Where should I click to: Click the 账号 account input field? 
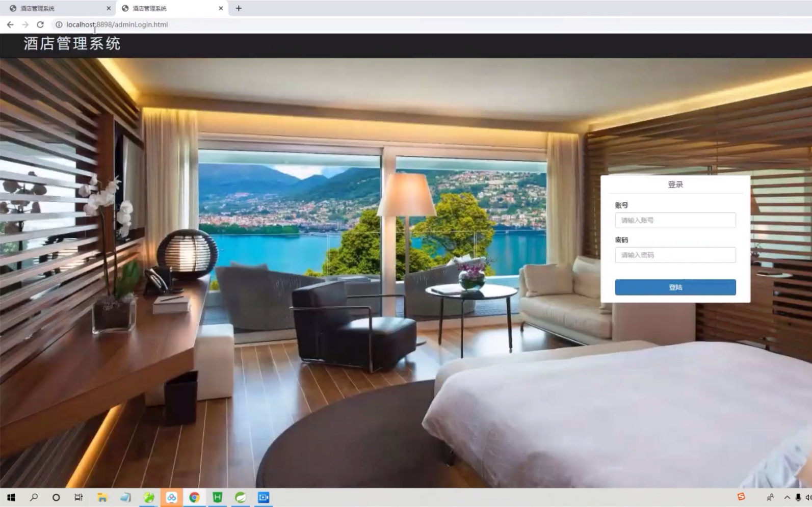tap(675, 220)
